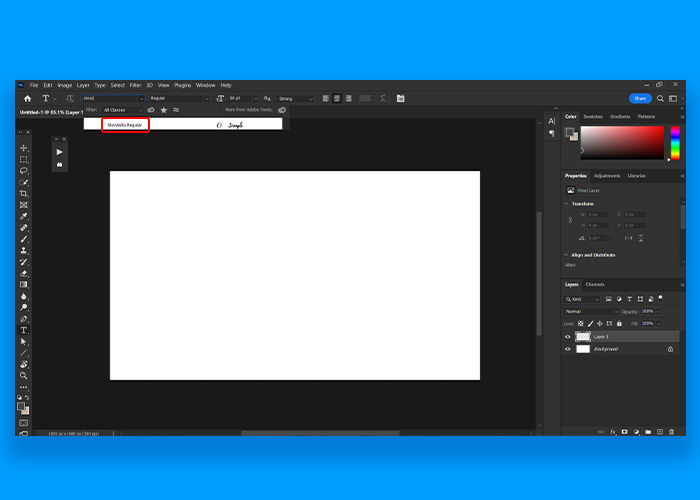Select the Frame tool
Viewport: 700px width, 500px height.
tap(24, 205)
